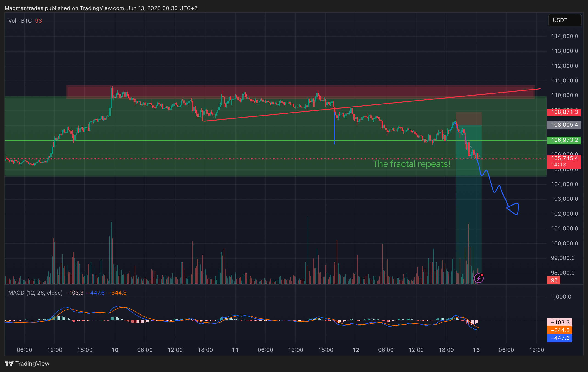Click 'The fractal repeats!' annotation text
The height and width of the screenshot is (372, 588).
(x=412, y=164)
